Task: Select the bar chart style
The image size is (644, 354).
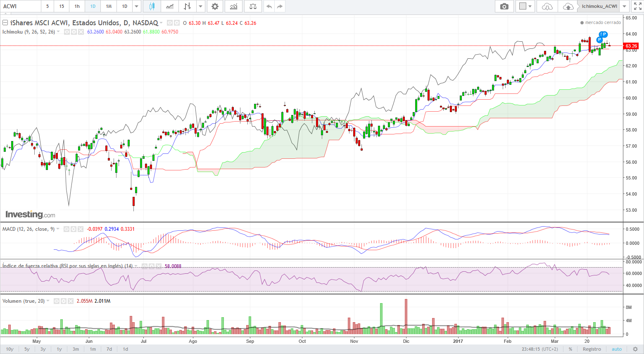Action: 187,6
